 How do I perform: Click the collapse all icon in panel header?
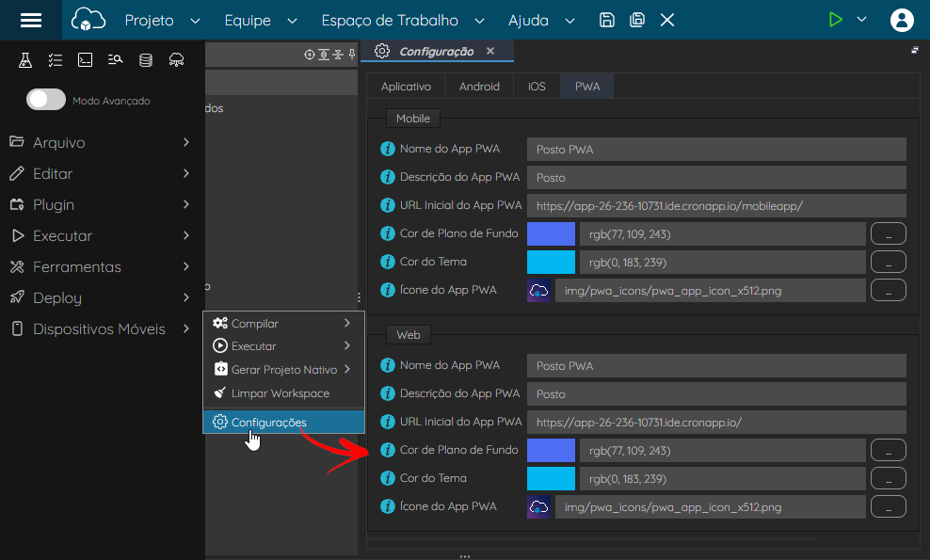[338, 55]
